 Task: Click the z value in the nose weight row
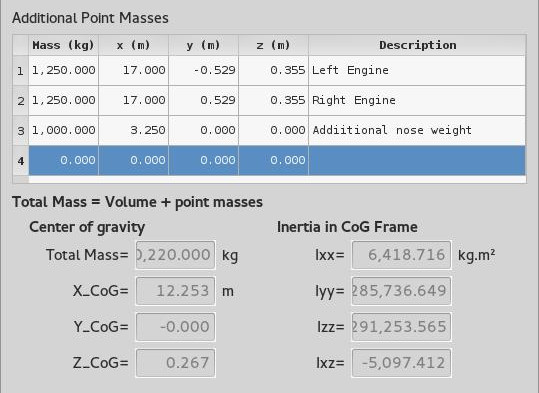pyautogui.click(x=274, y=130)
